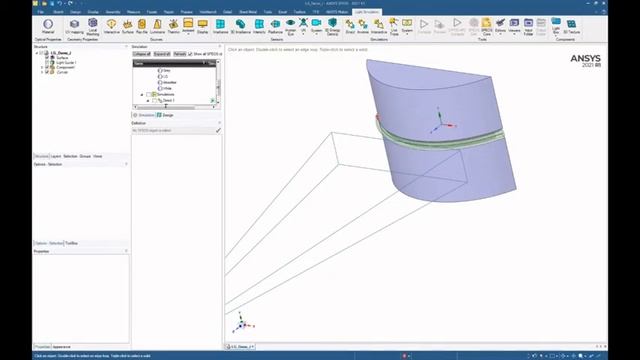Image resolution: width=640 pixels, height=360 pixels.
Task: Toggle root document checkbox in Structure tree
Action: (41, 53)
